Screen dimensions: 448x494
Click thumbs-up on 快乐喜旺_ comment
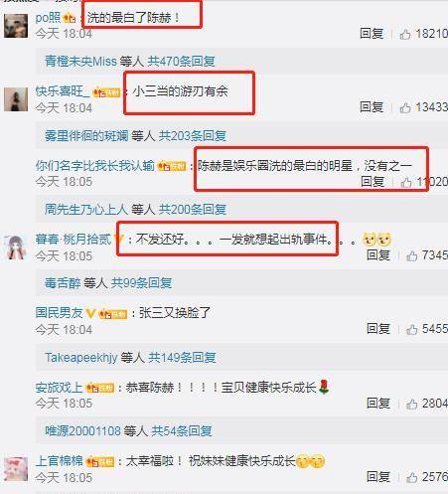click(405, 107)
